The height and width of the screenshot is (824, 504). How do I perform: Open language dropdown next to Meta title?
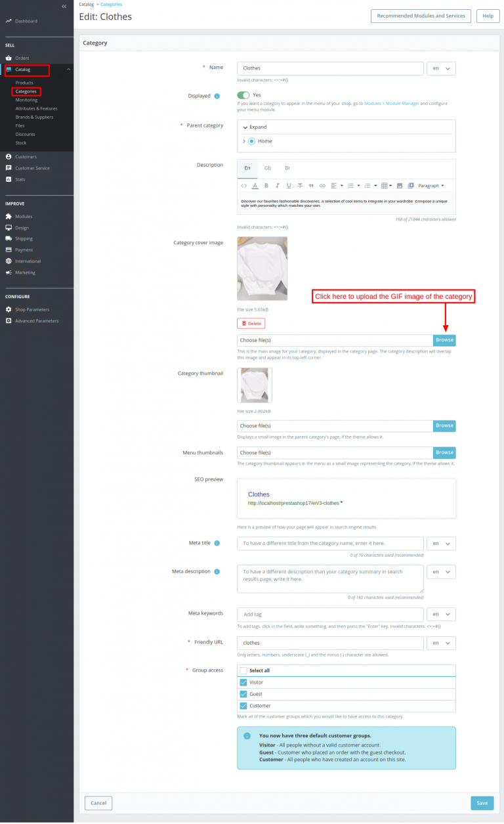pos(441,544)
